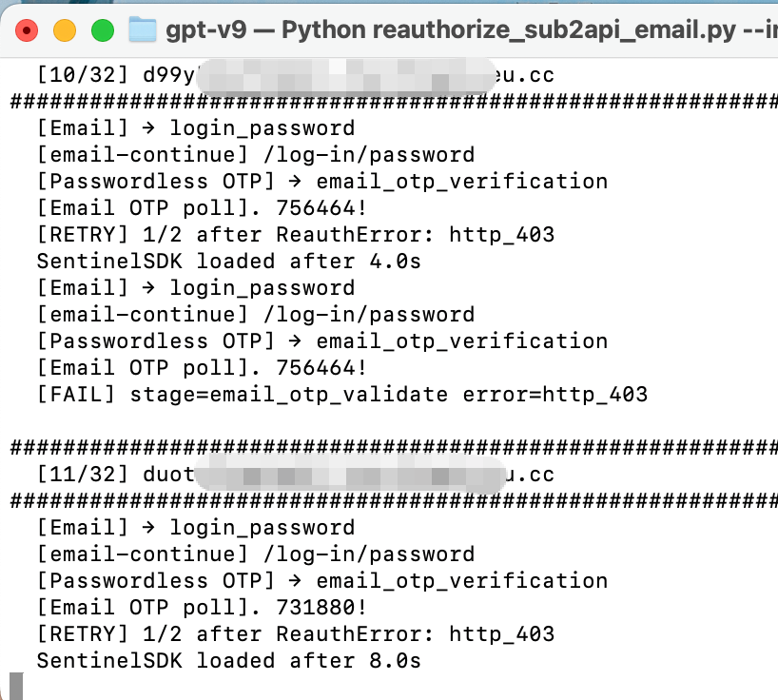Click the terminal cursor block at the bottom
This screenshot has width=778, height=700.
point(16,686)
